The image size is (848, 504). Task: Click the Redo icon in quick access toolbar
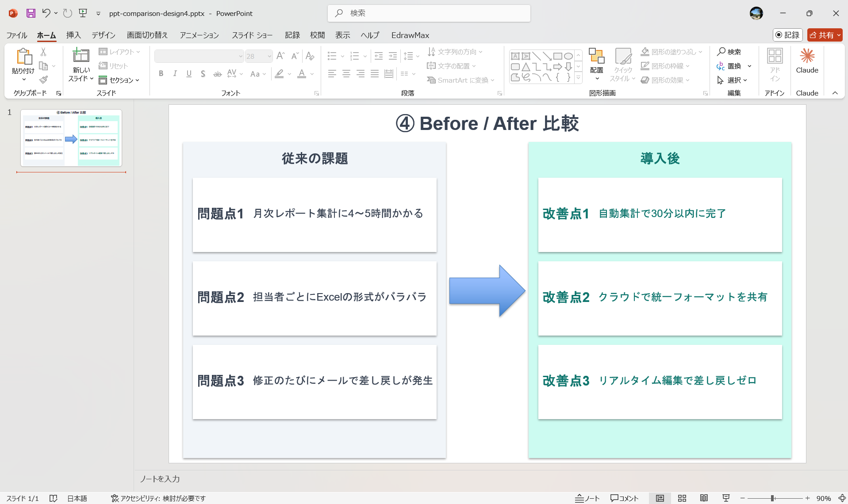[67, 13]
